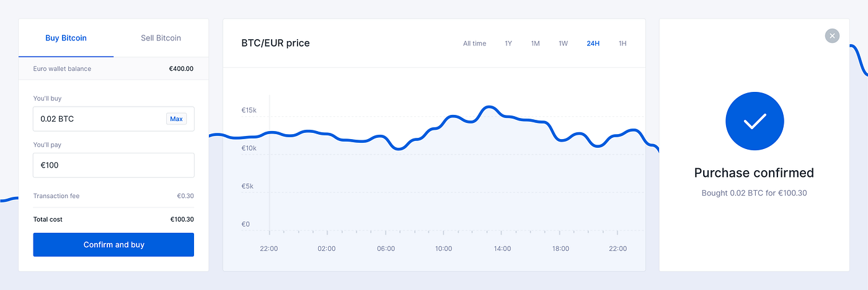The height and width of the screenshot is (290, 868).
Task: Click the BTC/EUR price chart title
Action: 275,43
